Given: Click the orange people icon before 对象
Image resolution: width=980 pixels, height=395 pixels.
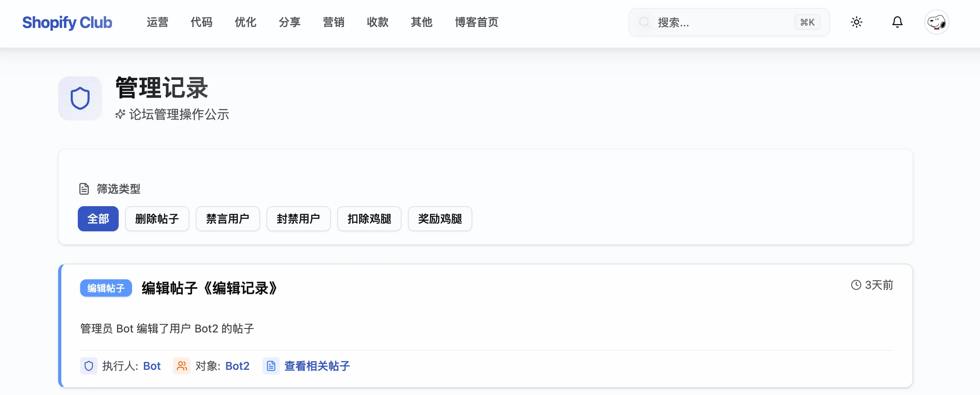Looking at the screenshot, I should (182, 366).
